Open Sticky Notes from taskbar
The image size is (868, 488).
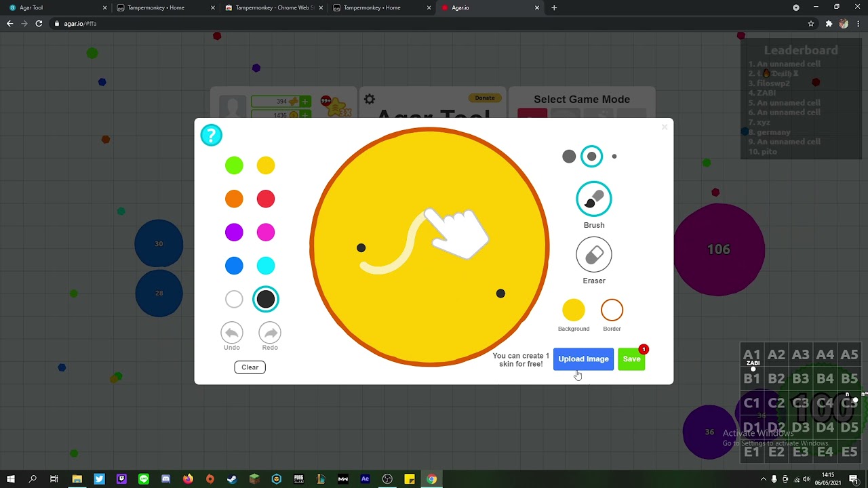tap(410, 479)
